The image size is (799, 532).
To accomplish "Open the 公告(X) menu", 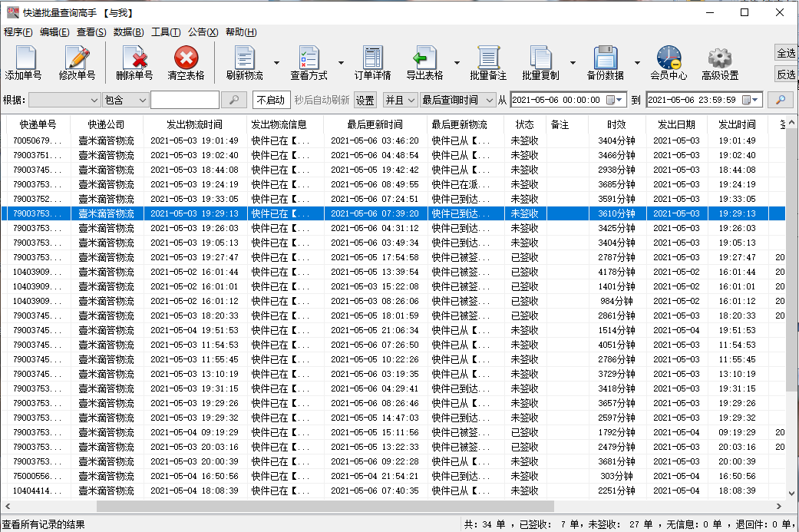I will point(203,32).
